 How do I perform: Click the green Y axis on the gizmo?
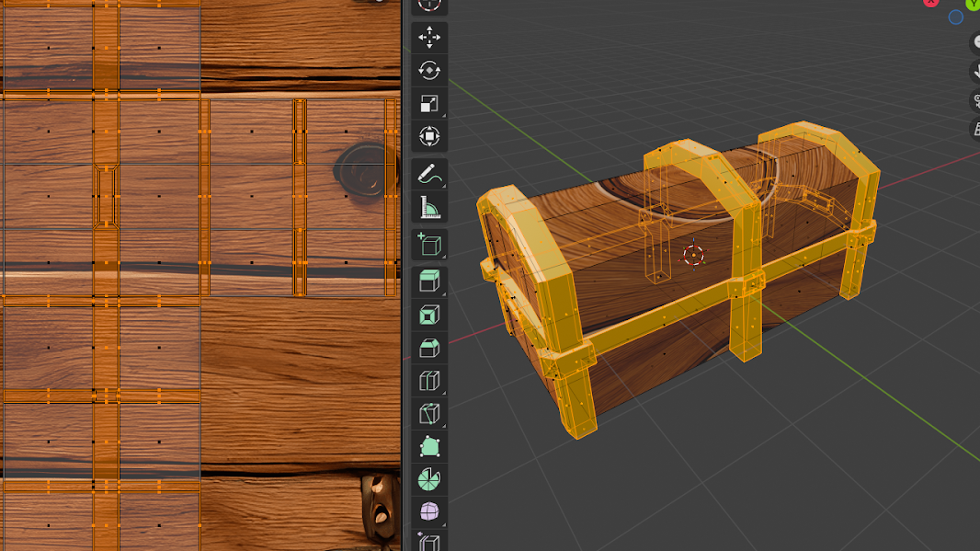click(x=973, y=4)
